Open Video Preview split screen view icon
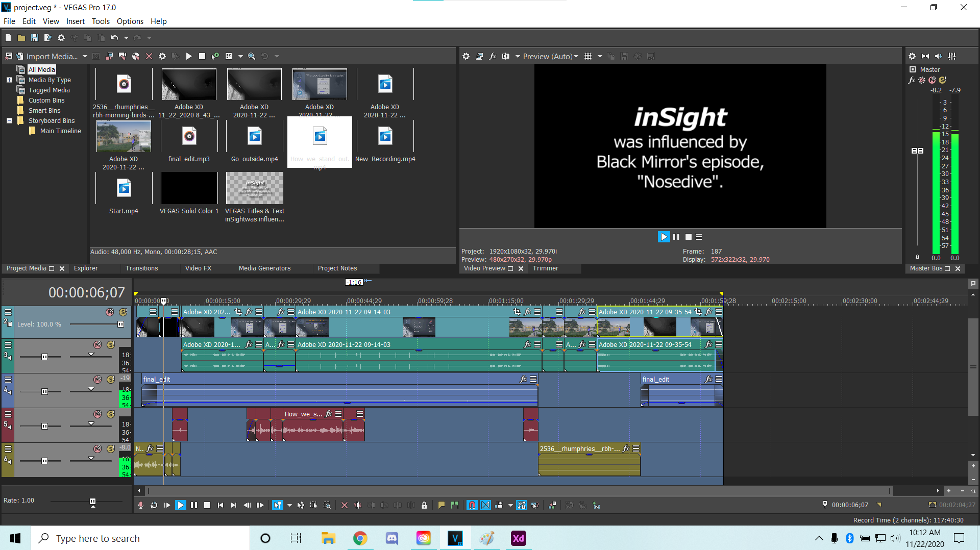Screen dimensions: 980x550 click(x=505, y=56)
